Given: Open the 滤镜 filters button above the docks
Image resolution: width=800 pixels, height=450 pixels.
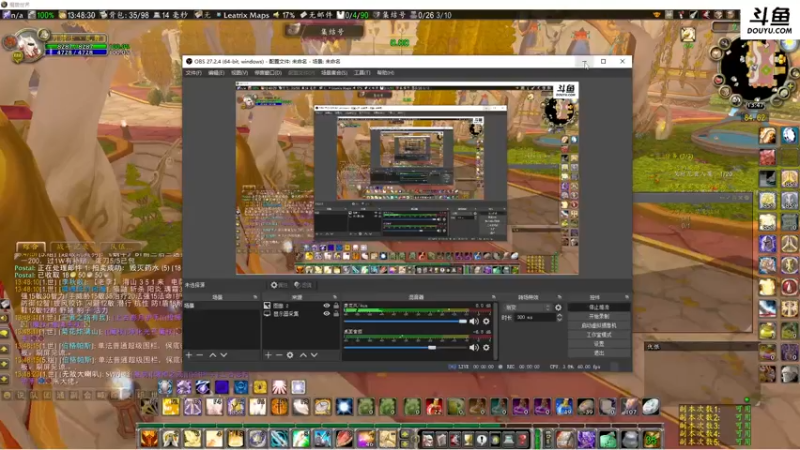Looking at the screenshot, I should 303,285.
